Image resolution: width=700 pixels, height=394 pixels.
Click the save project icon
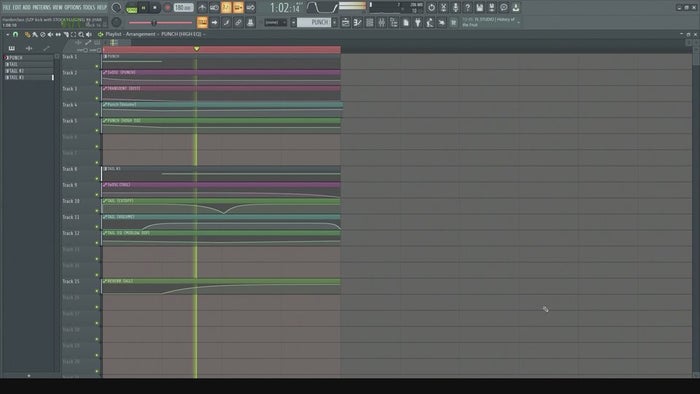479,8
